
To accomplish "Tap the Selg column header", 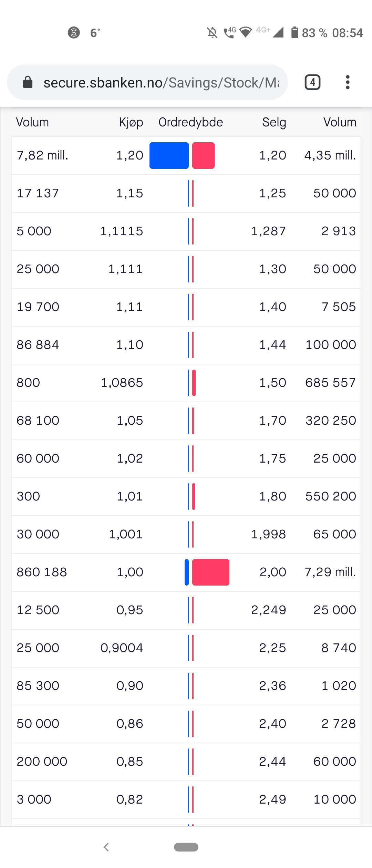I will (x=274, y=122).
